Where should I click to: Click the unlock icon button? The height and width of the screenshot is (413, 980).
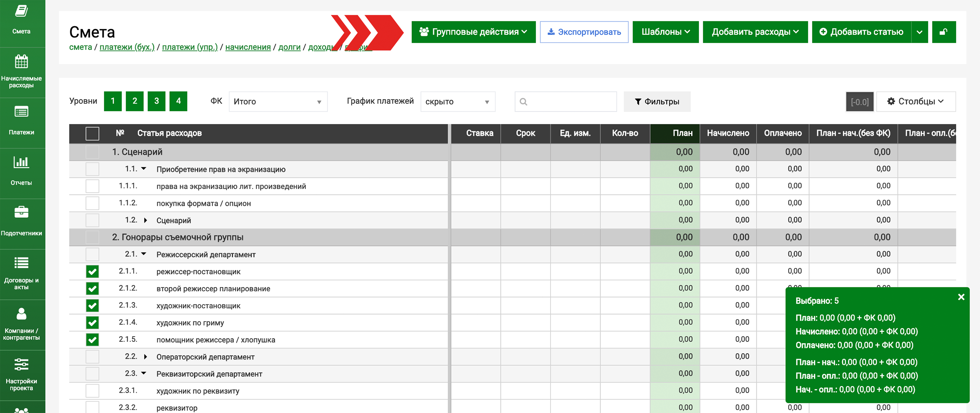[x=944, y=32]
